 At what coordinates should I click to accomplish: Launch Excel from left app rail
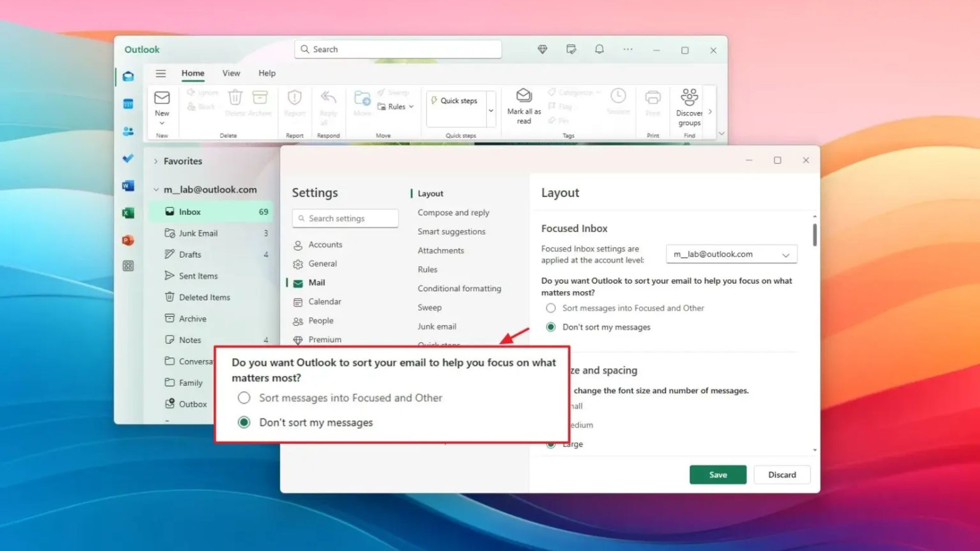[x=128, y=213]
